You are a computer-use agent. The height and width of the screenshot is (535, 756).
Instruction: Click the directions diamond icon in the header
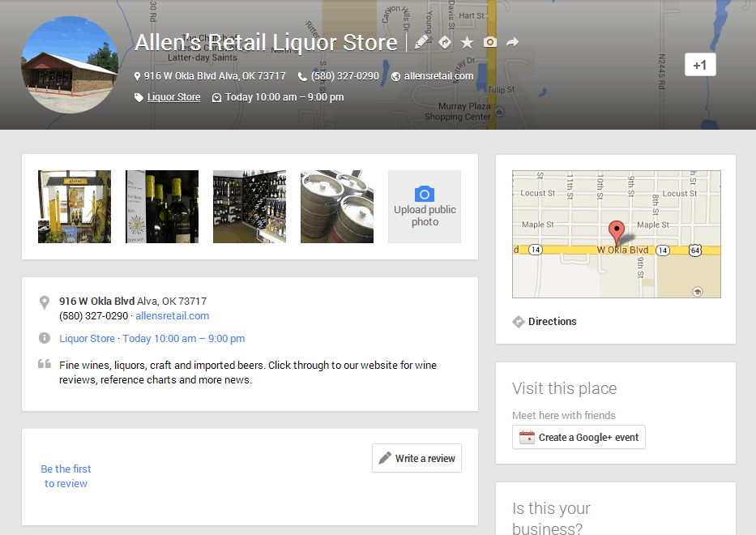[445, 42]
